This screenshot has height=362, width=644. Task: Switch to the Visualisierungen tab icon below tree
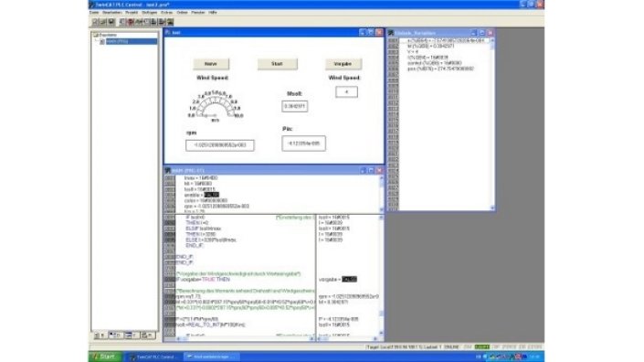tap(132, 335)
